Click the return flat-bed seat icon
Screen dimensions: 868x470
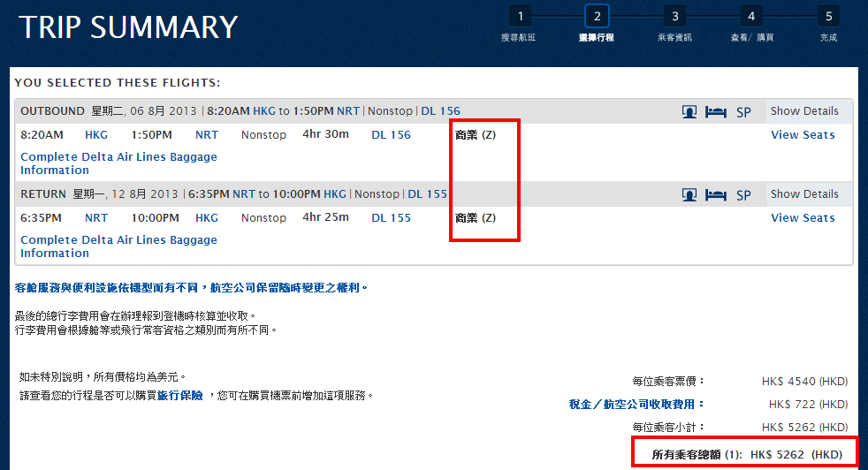pyautogui.click(x=715, y=195)
